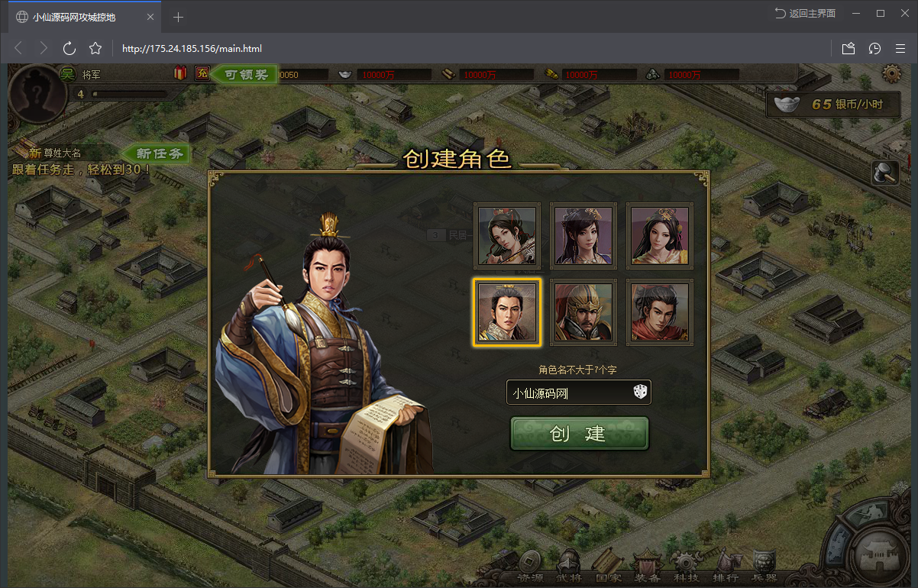
Task: Open the 科技 technology gear icon
Action: point(687,567)
